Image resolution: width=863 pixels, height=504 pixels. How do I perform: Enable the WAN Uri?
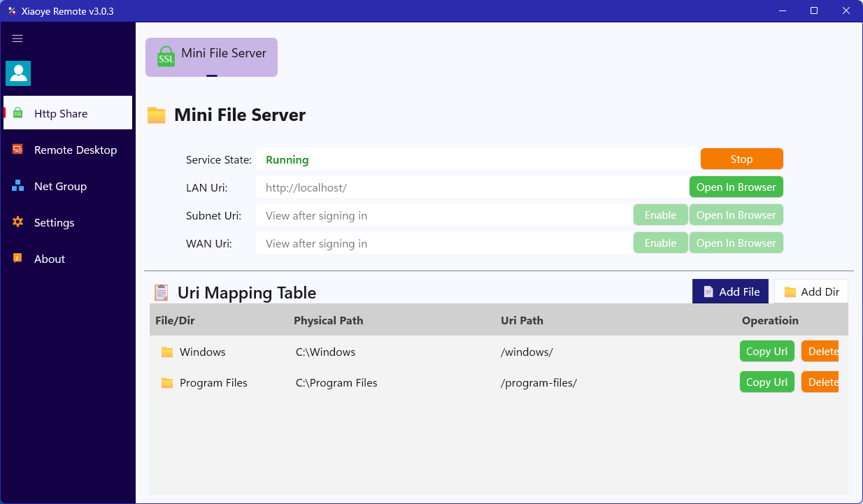(660, 243)
